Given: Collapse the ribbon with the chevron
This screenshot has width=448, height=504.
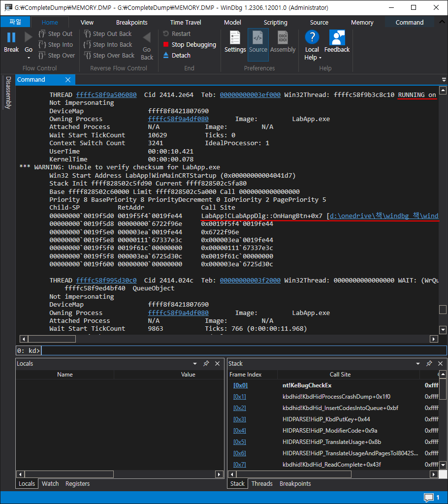Looking at the screenshot, I should (442, 22).
